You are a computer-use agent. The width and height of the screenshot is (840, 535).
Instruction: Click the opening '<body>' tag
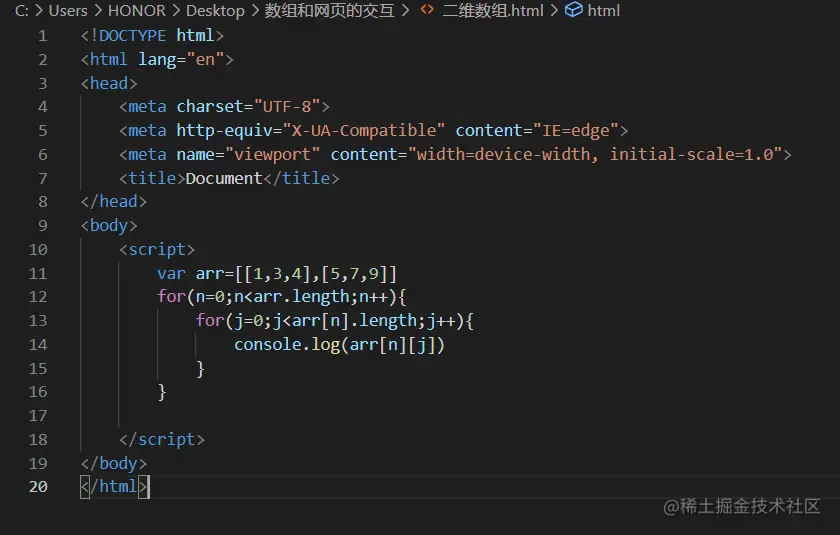[109, 225]
